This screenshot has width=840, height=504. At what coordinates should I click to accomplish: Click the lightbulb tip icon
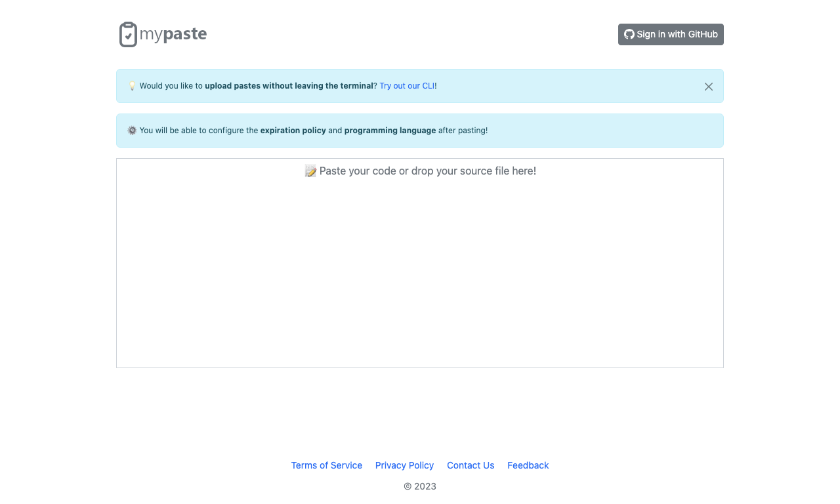(x=132, y=86)
